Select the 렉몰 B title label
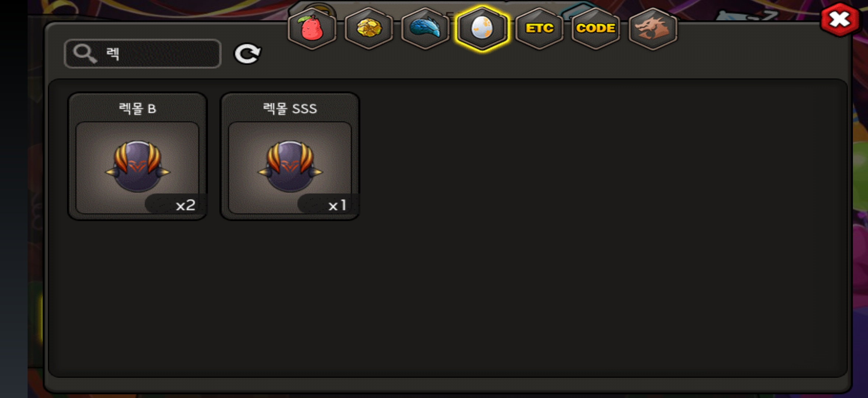Screen dimensions: 868x398 point(137,109)
